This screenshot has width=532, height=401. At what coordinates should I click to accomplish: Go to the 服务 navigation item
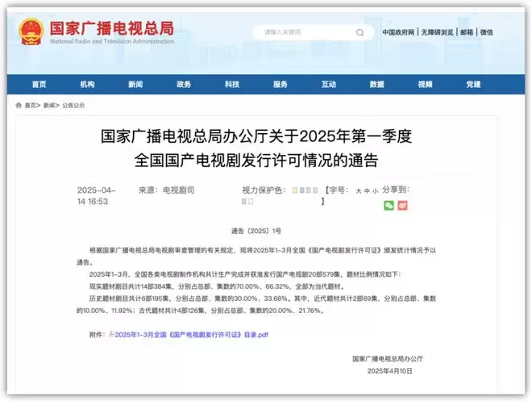[281, 85]
